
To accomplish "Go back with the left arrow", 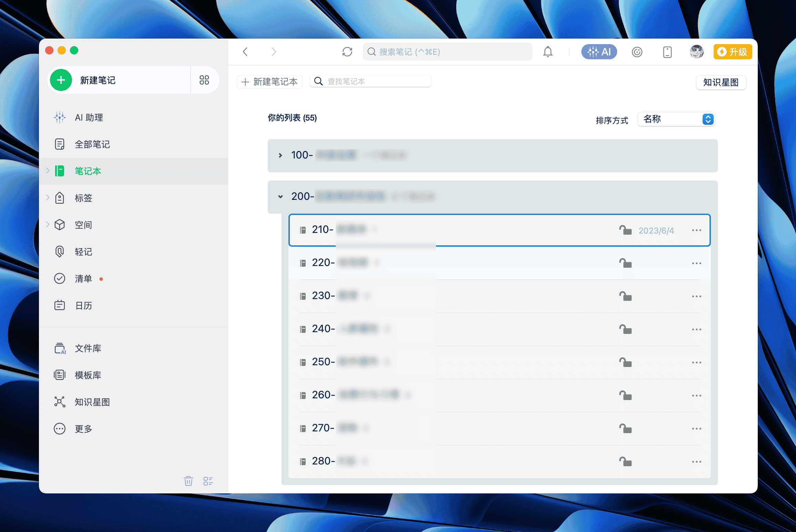I will pyautogui.click(x=245, y=52).
